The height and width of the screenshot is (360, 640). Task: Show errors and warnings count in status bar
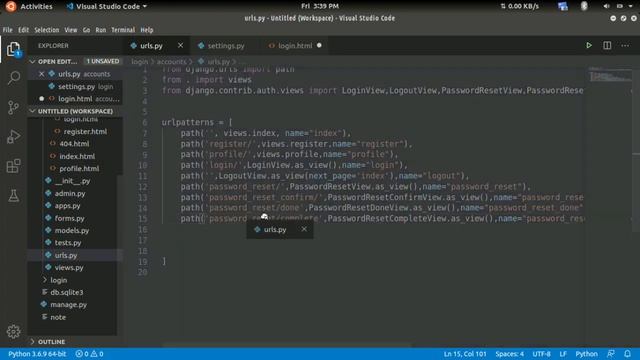pyautogui.click(x=89, y=354)
